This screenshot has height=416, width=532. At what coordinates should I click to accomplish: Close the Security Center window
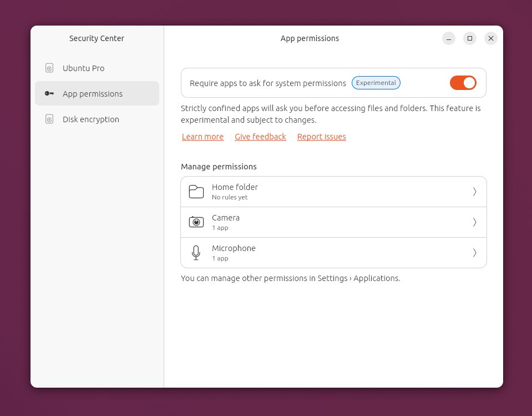point(491,38)
